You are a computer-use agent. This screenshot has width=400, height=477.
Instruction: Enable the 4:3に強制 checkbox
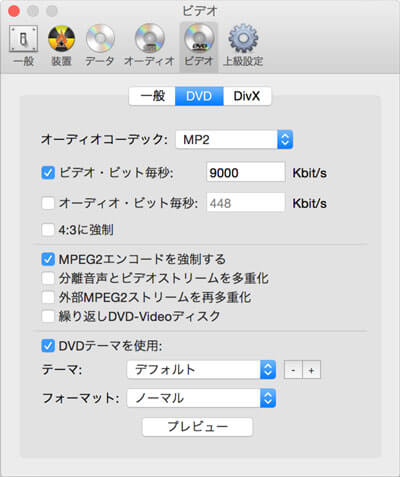(48, 230)
